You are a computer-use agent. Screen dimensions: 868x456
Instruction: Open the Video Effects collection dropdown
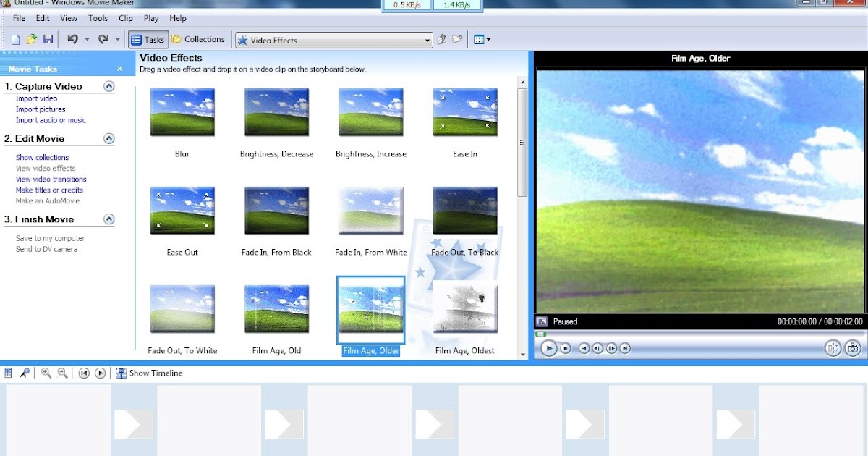333,40
